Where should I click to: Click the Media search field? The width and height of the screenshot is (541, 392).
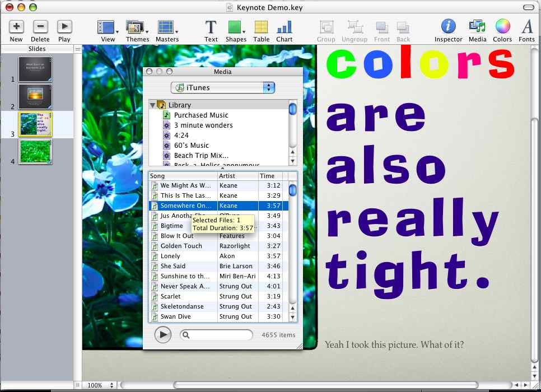(216, 335)
